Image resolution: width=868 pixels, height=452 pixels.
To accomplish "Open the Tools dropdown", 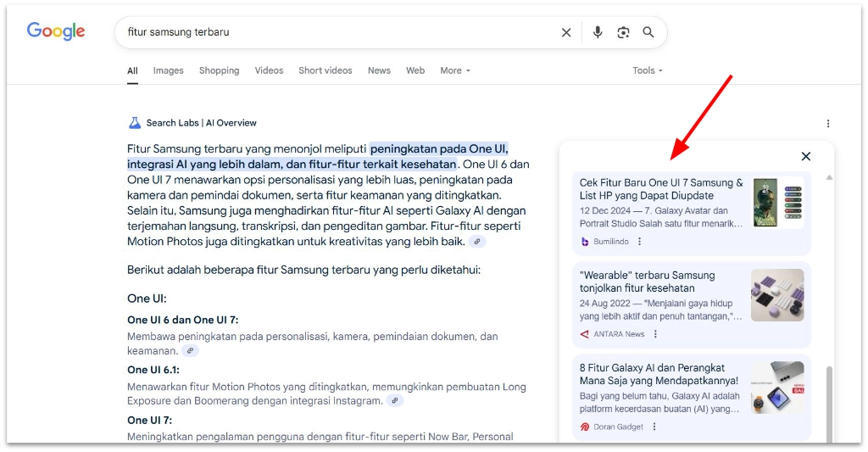I will tap(648, 70).
